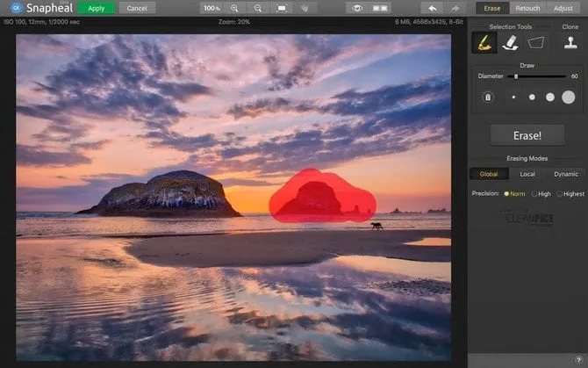Open the Adjust tab
The width and height of the screenshot is (588, 368).
tap(563, 8)
